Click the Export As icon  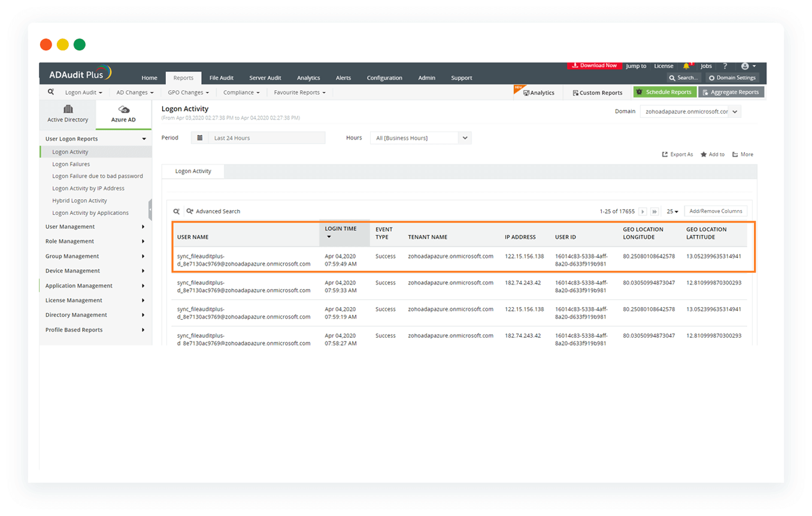click(x=665, y=154)
